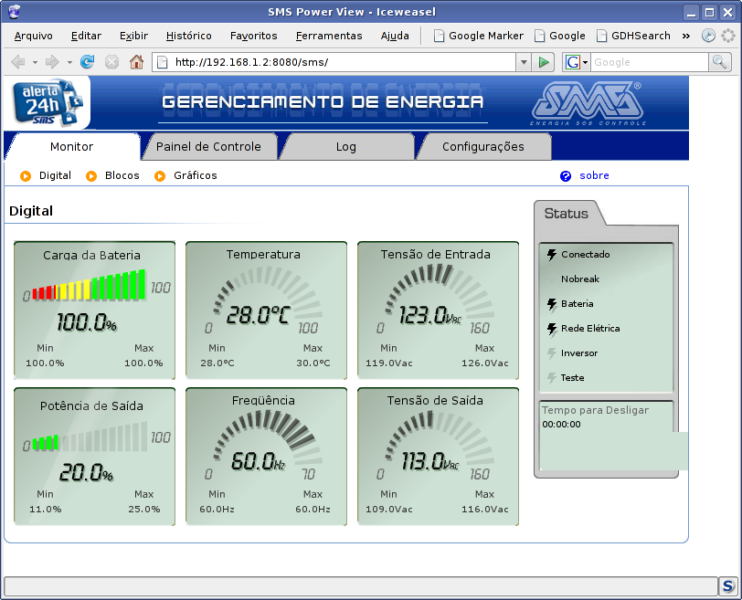Click the home page icon
The image size is (742, 600).
137,62
